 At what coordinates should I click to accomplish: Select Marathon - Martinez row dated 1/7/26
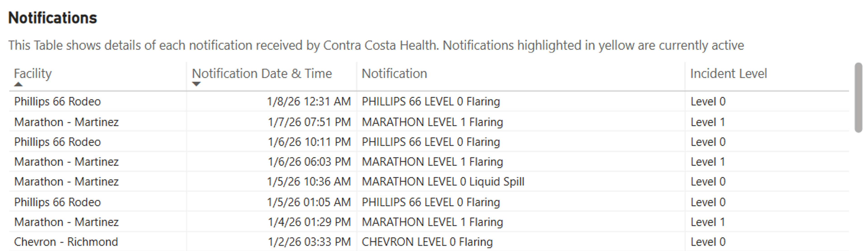point(429,122)
